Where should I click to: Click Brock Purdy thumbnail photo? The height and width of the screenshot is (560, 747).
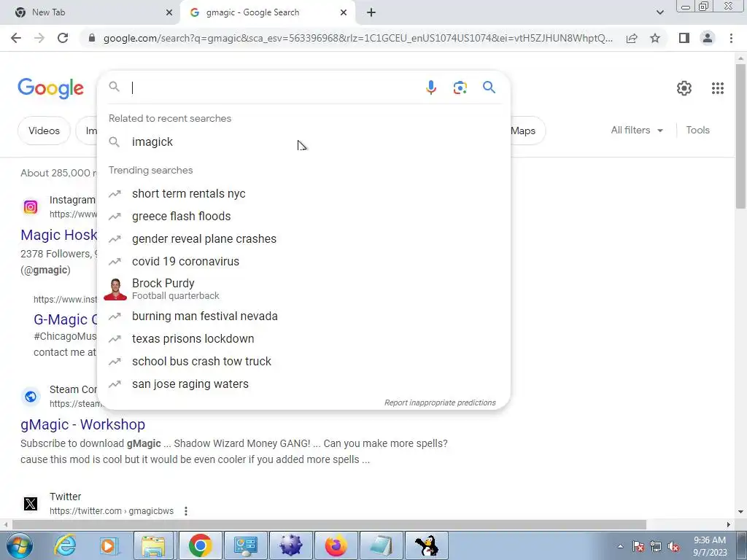click(x=115, y=289)
